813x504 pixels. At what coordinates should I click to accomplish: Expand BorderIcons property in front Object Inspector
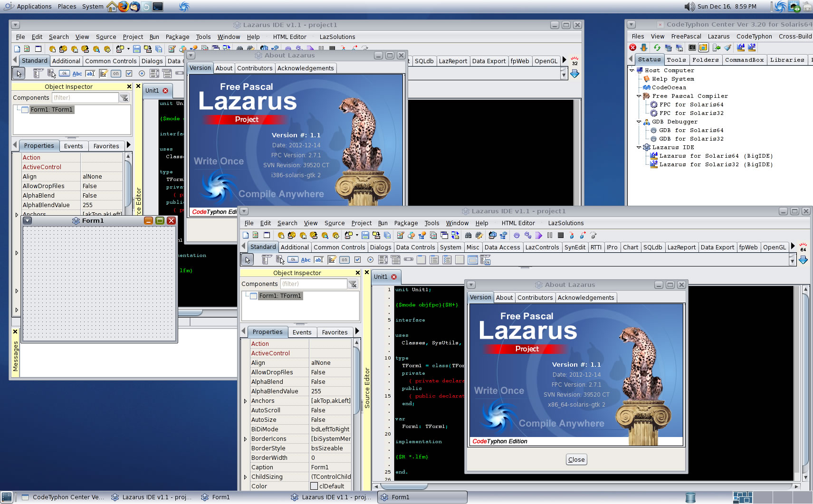coord(245,439)
